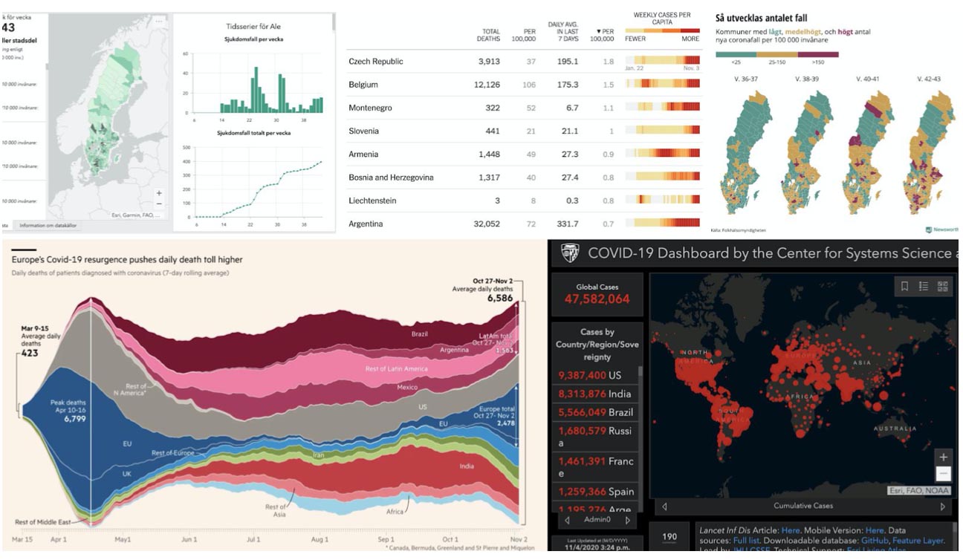Click the Så utvecklas antalet fall heading
This screenshot has width=963, height=560.
pyautogui.click(x=762, y=18)
